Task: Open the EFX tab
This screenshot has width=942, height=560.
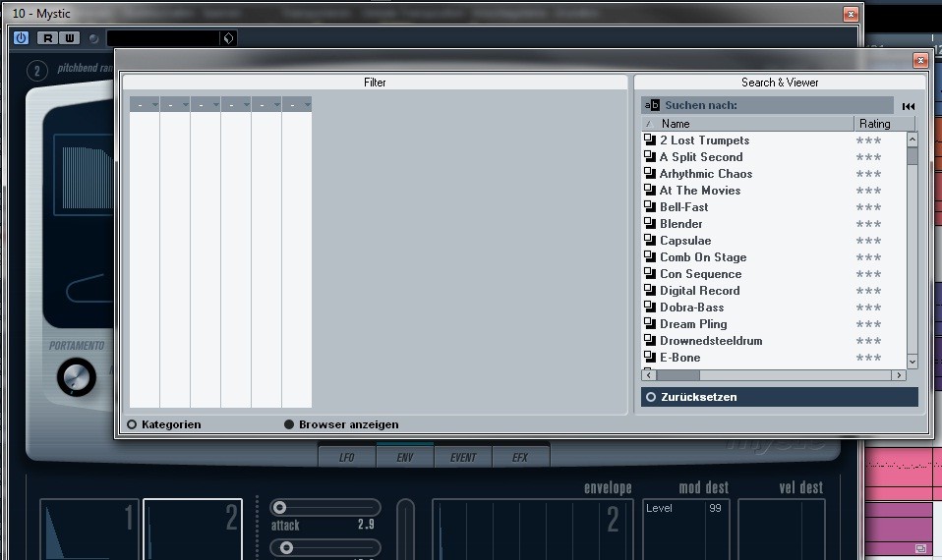Action: (x=520, y=457)
